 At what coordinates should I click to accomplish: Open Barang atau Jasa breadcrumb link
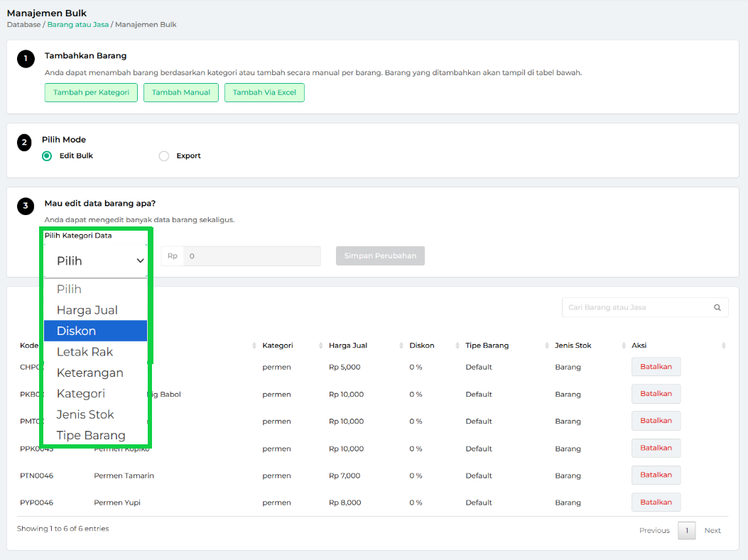tap(77, 25)
